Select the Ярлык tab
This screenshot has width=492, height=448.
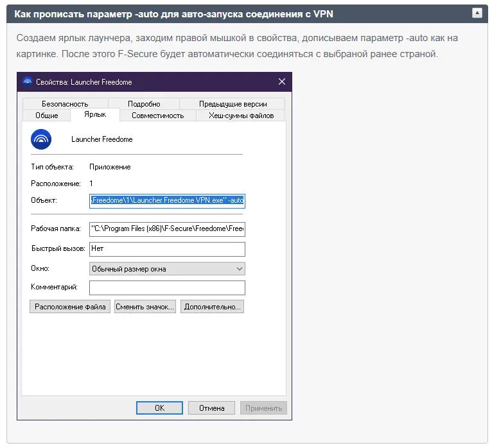95,114
